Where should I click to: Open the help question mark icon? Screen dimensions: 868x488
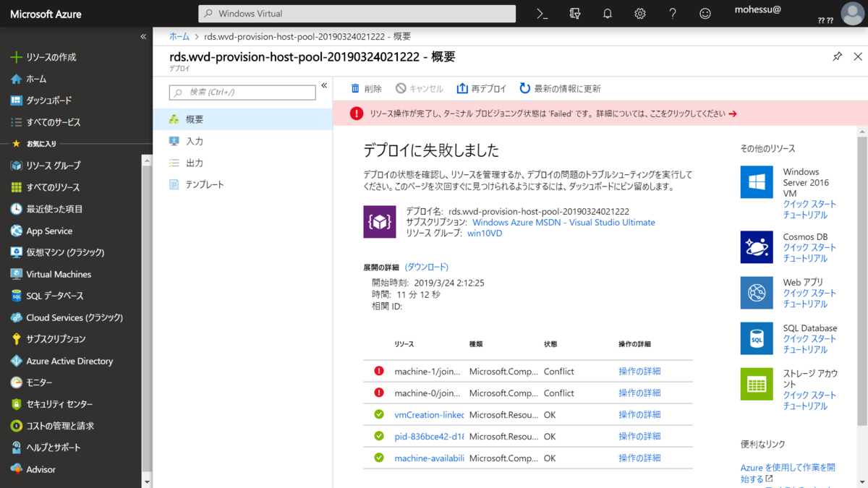[x=673, y=14]
